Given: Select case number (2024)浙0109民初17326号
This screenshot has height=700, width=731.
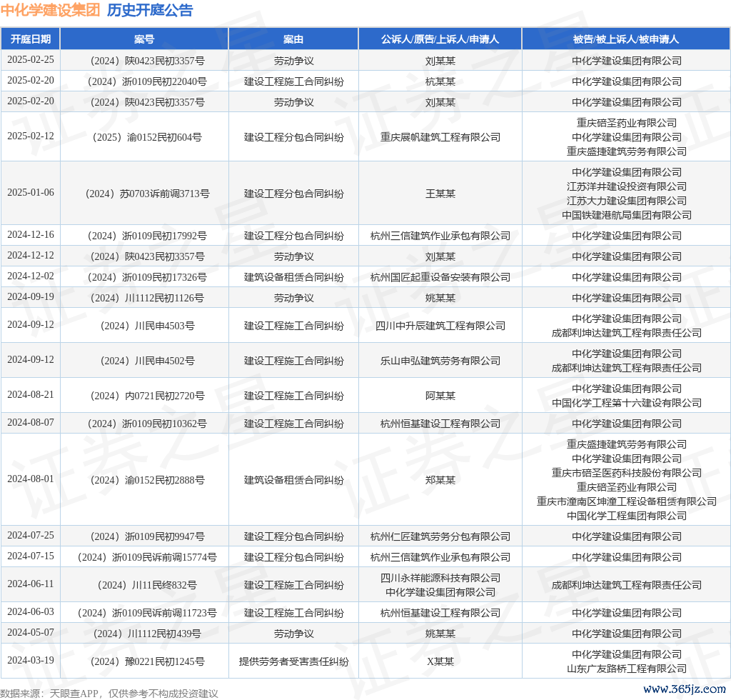Looking at the screenshot, I should coord(147,277).
